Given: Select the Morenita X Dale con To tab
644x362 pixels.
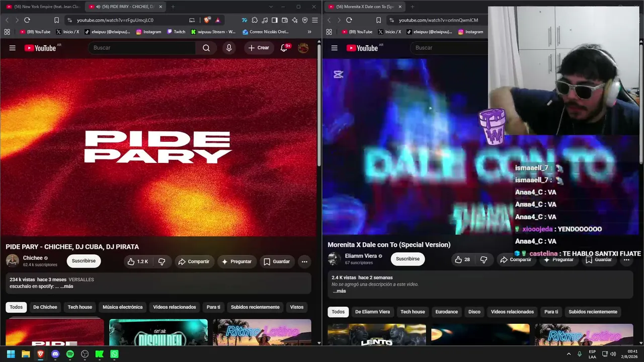Looking at the screenshot, I should [x=364, y=7].
